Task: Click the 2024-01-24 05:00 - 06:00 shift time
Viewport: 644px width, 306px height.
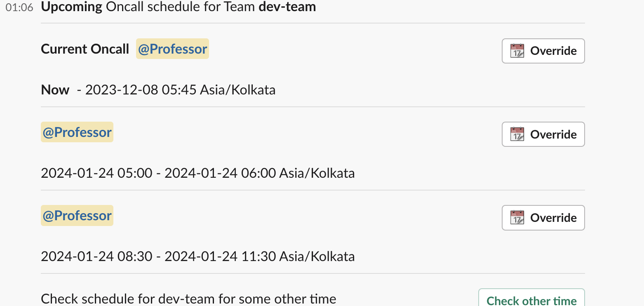Action: [197, 173]
